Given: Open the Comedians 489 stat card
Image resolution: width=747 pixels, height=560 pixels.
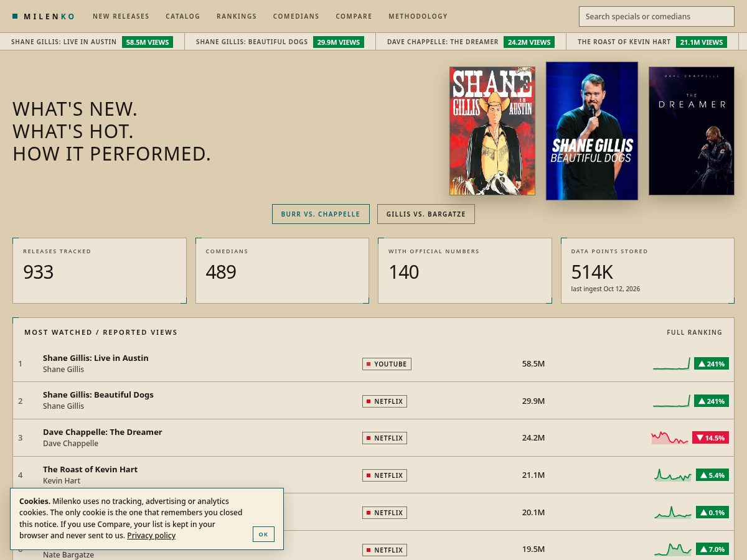Looking at the screenshot, I should (x=282, y=271).
